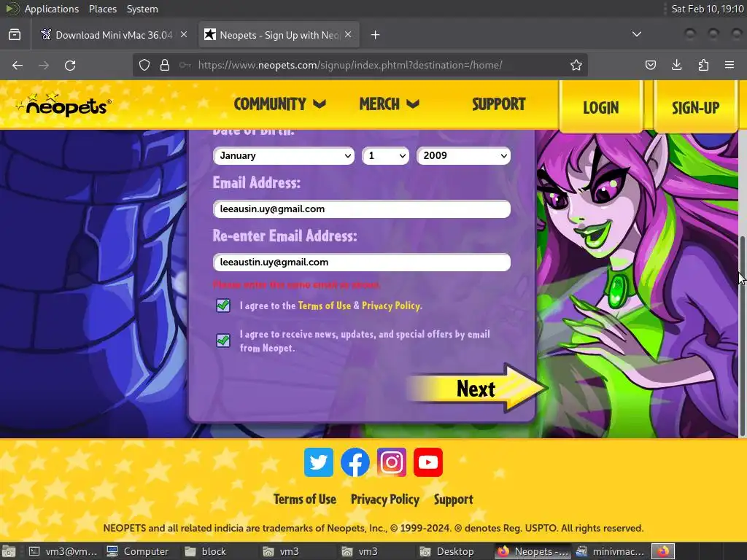Click the browser forward arrow
The width and height of the screenshot is (747, 560).
point(44,65)
